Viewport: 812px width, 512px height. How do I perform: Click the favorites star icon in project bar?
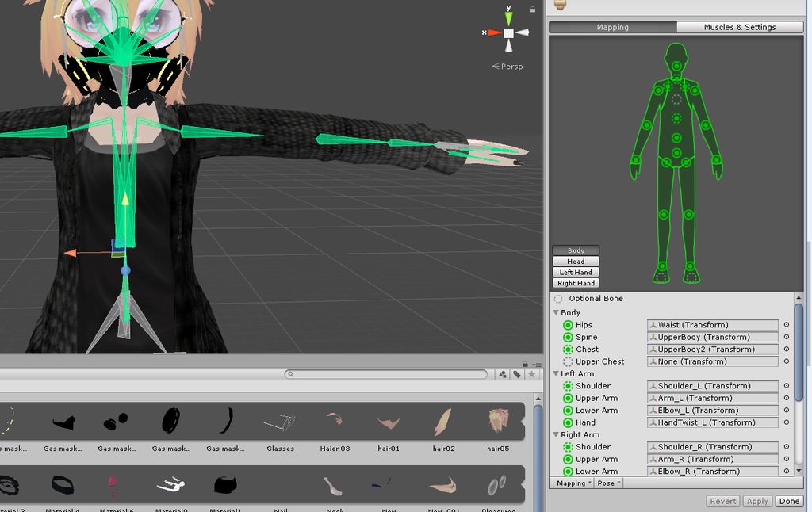pos(532,374)
